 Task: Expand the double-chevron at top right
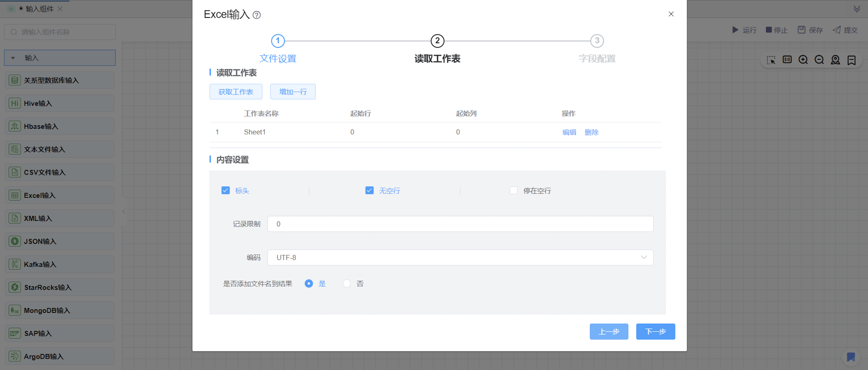tap(857, 9)
